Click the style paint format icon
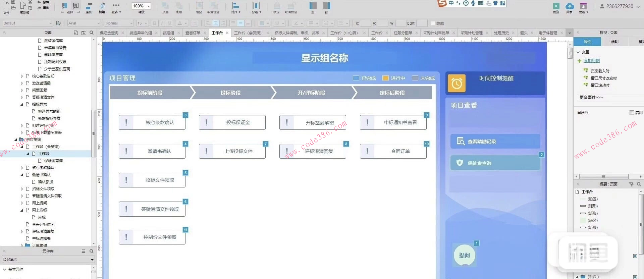Image resolution: width=644 pixels, height=279 pixels. pos(58,23)
